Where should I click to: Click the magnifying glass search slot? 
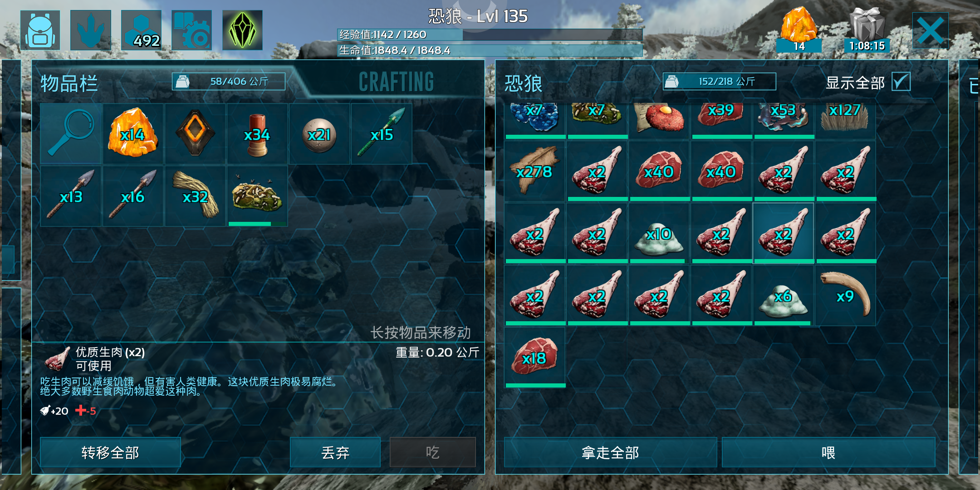pyautogui.click(x=71, y=133)
